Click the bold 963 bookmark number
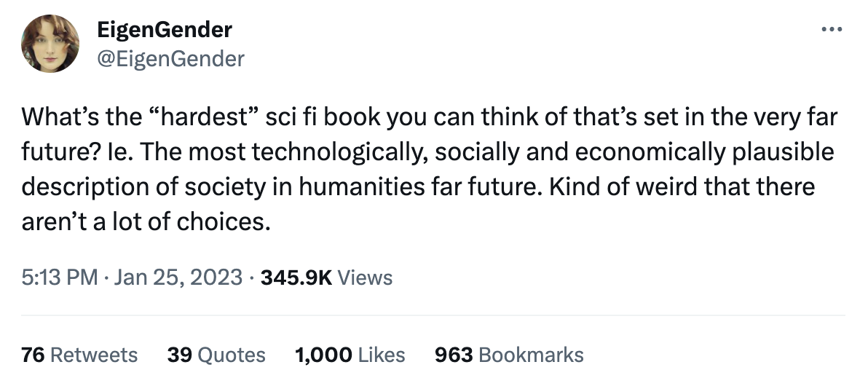Screen dimensions: 868x386 point(454,355)
